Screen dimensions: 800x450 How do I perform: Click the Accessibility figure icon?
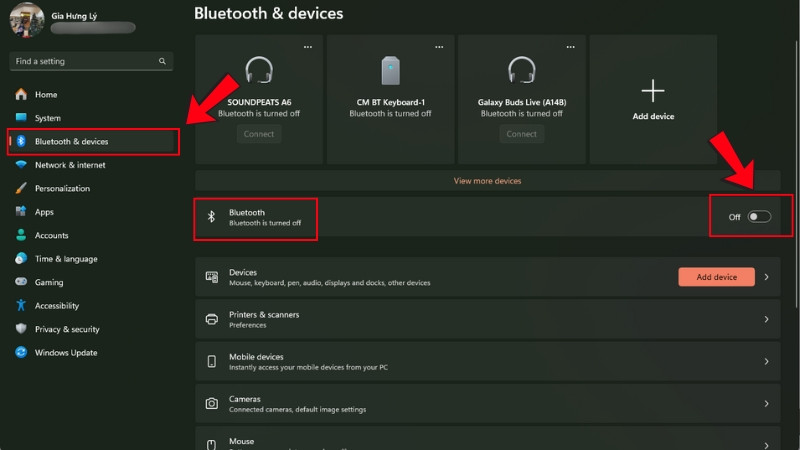coord(21,305)
